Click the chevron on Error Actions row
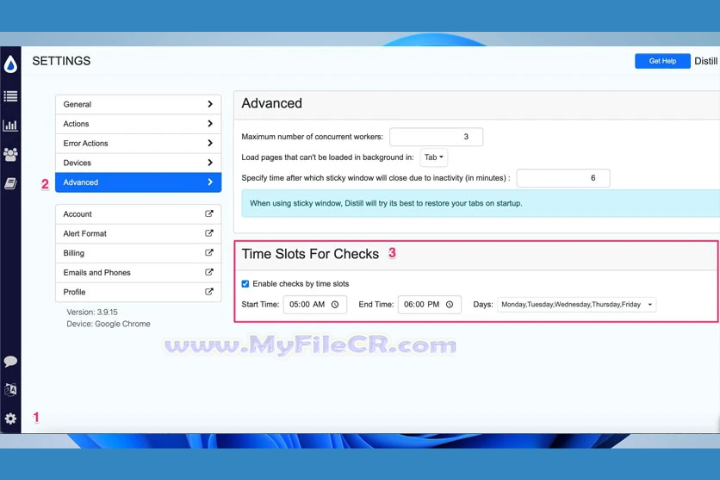The image size is (720, 480). click(x=210, y=143)
